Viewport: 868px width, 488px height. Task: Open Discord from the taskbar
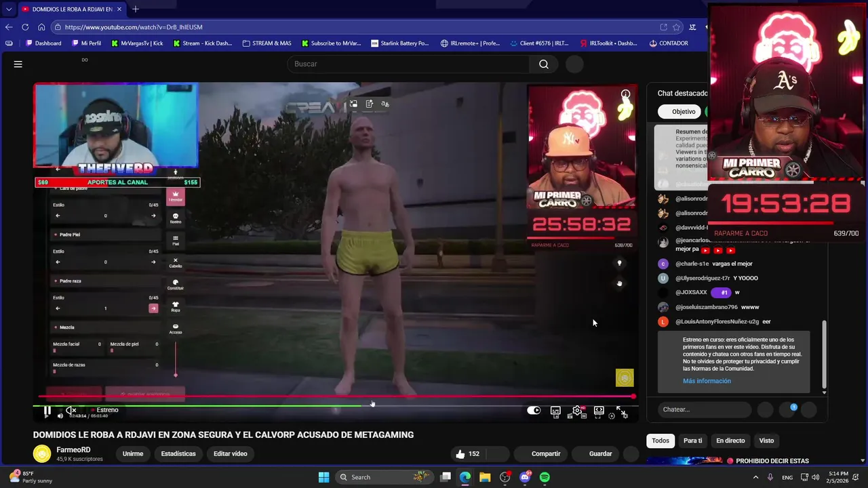pyautogui.click(x=525, y=477)
